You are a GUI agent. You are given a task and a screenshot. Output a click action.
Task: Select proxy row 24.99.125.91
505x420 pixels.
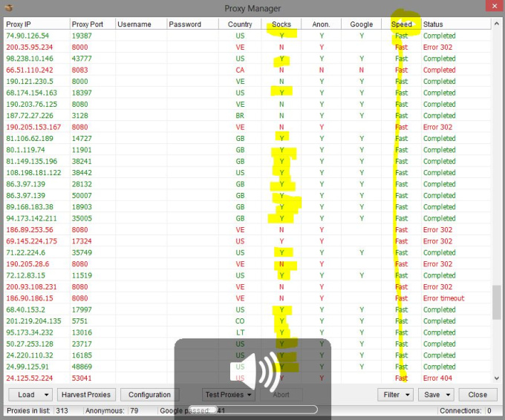pos(247,367)
